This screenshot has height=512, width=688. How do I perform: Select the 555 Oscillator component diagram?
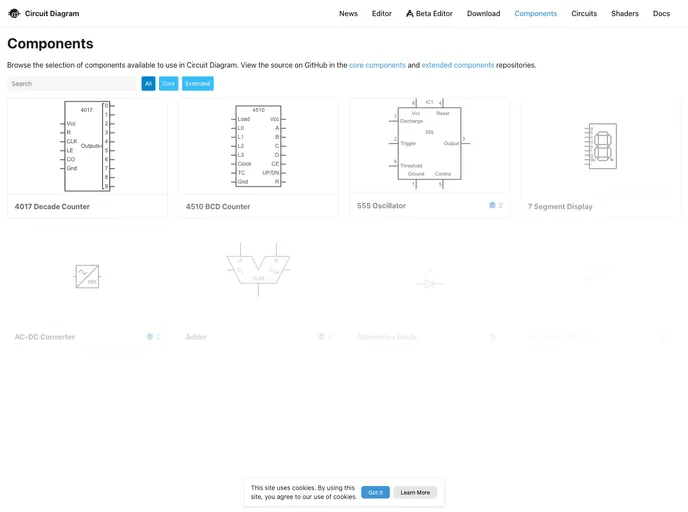(429, 144)
